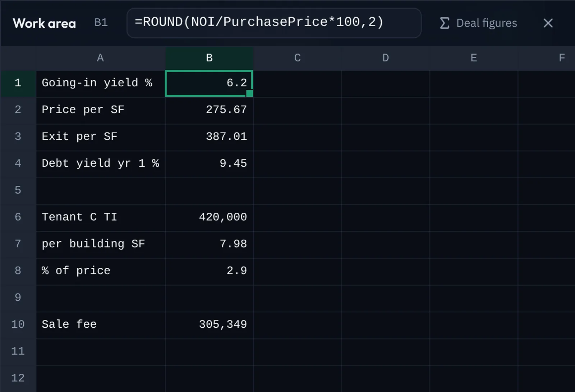The height and width of the screenshot is (392, 575).
Task: Select row 12 header
Action: (x=18, y=378)
